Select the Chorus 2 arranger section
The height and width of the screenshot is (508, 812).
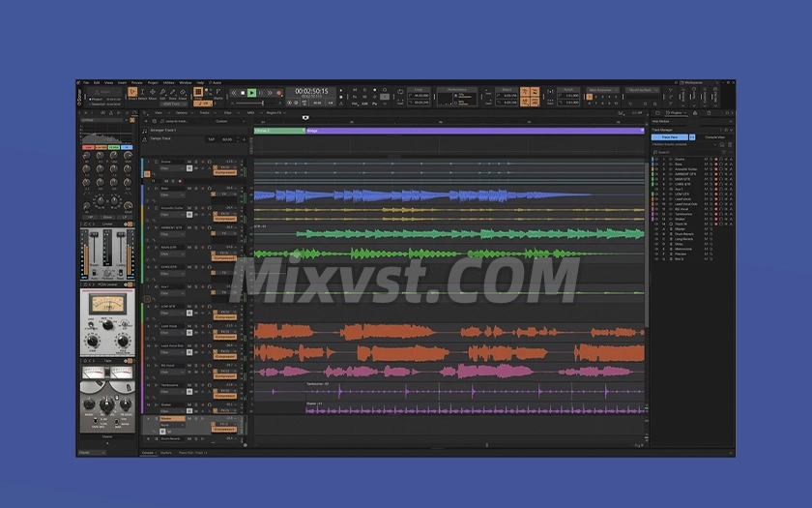[279, 131]
